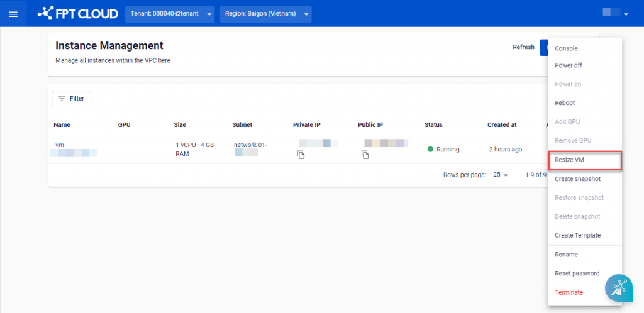The width and height of the screenshot is (644, 313).
Task: Select Terminate to delete the instance
Action: (569, 292)
